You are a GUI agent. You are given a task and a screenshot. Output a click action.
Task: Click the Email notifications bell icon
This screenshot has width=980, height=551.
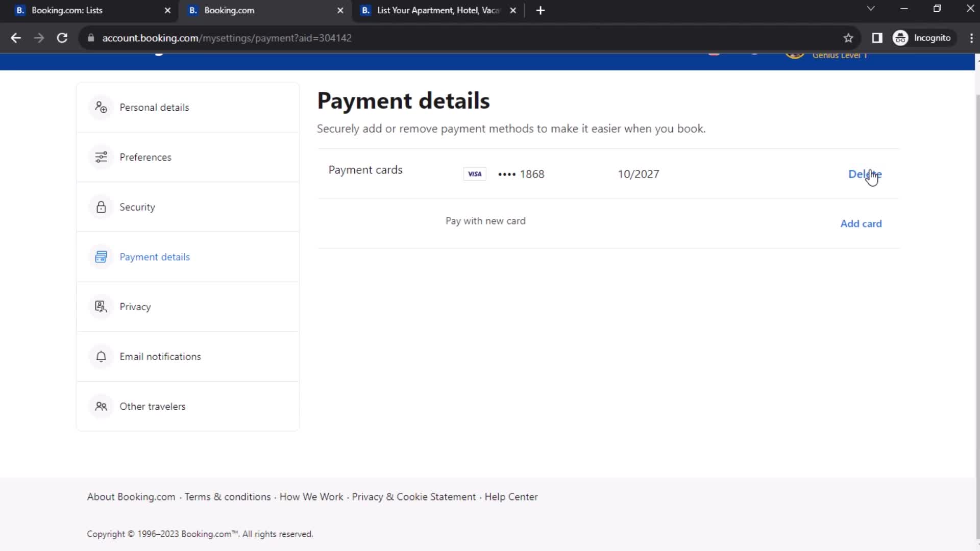(101, 357)
